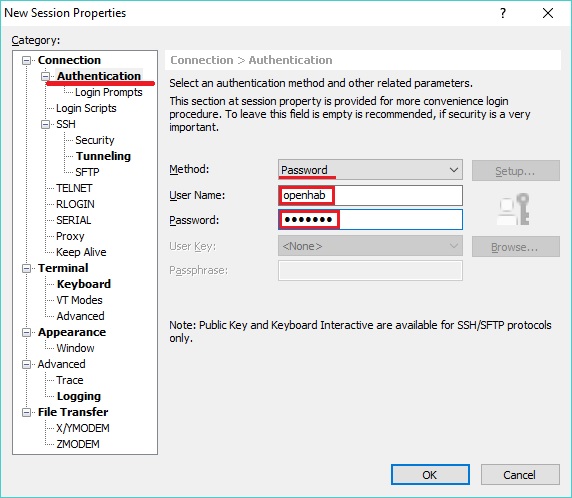Select the TELNET category
572x498 pixels.
[74, 188]
